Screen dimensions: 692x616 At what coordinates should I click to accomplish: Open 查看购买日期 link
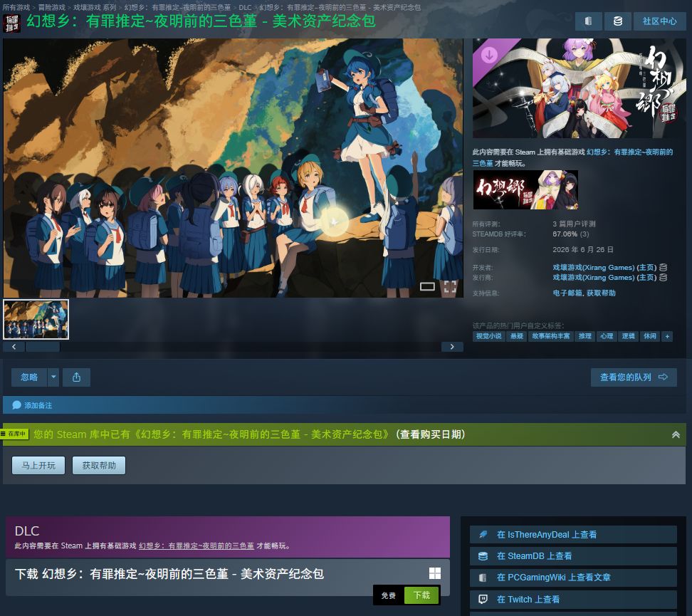[430, 434]
